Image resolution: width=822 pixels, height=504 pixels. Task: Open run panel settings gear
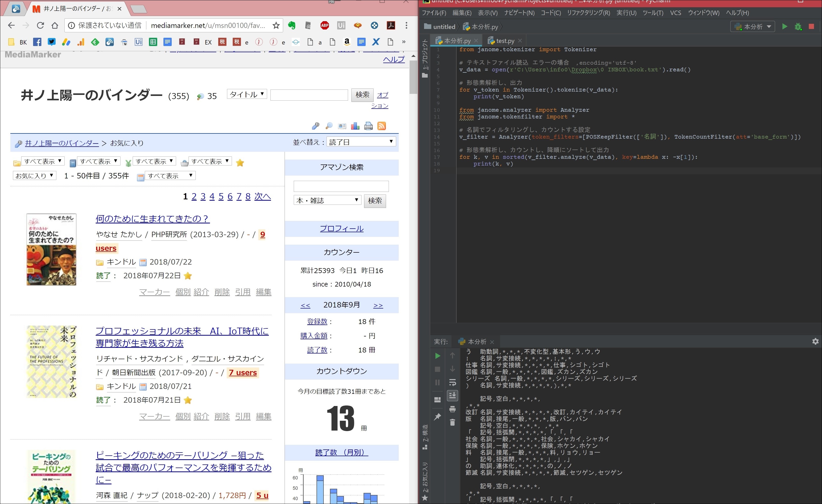815,341
